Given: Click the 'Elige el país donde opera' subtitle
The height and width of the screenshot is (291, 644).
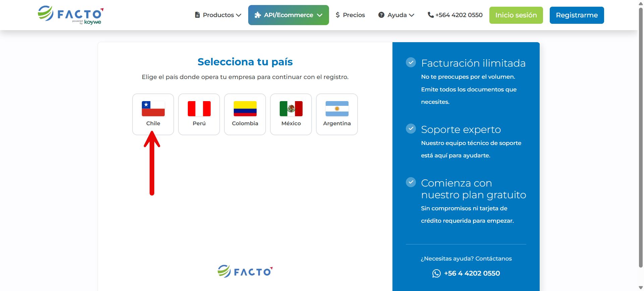Looking at the screenshot, I should coord(245,77).
